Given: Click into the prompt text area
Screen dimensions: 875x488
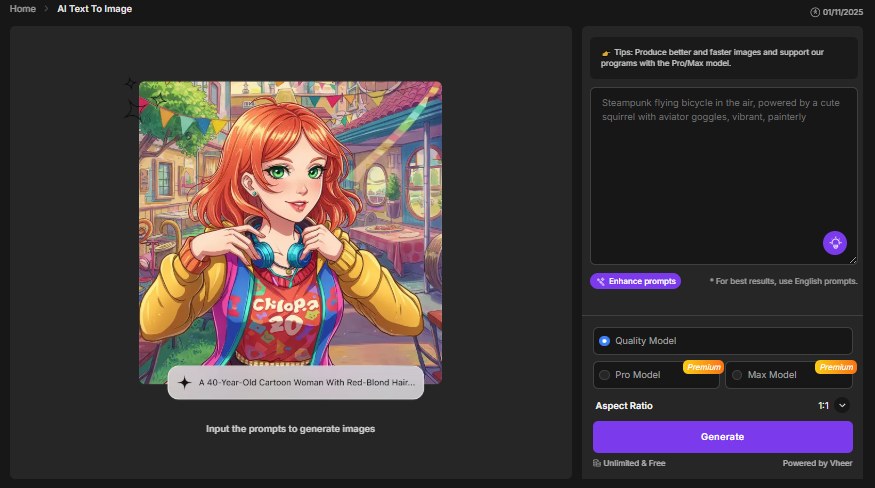Looking at the screenshot, I should 720,180.
